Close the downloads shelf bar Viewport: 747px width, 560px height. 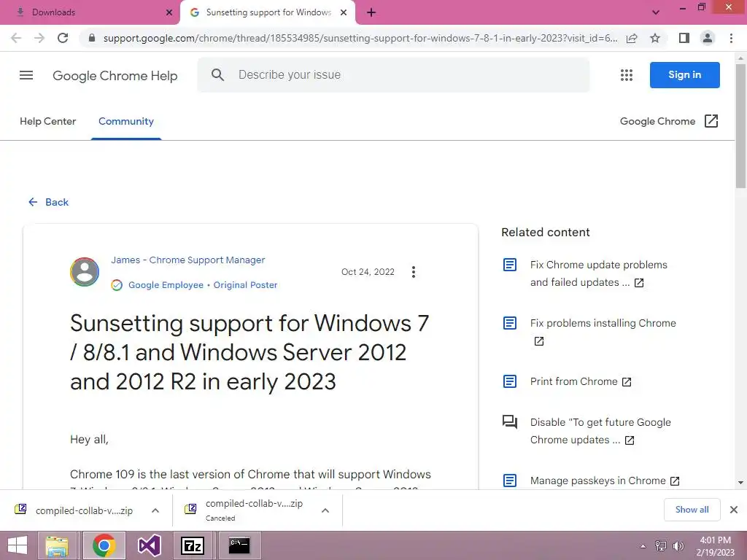tap(734, 510)
